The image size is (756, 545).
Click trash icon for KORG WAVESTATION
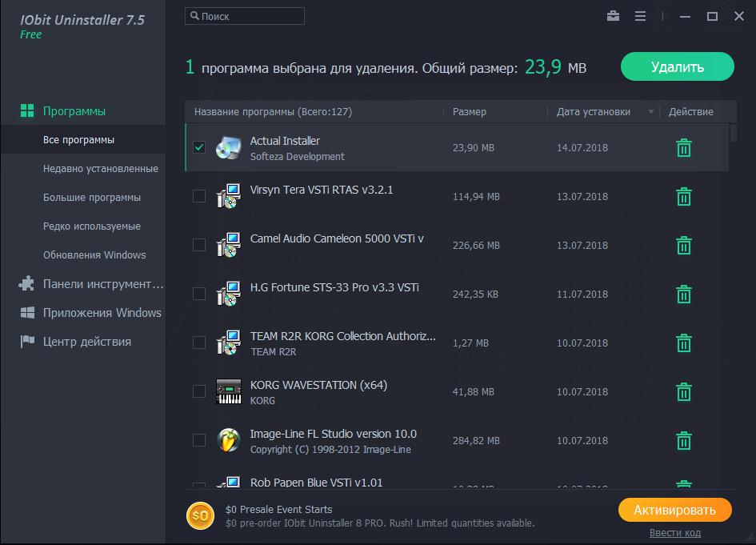[x=684, y=391]
